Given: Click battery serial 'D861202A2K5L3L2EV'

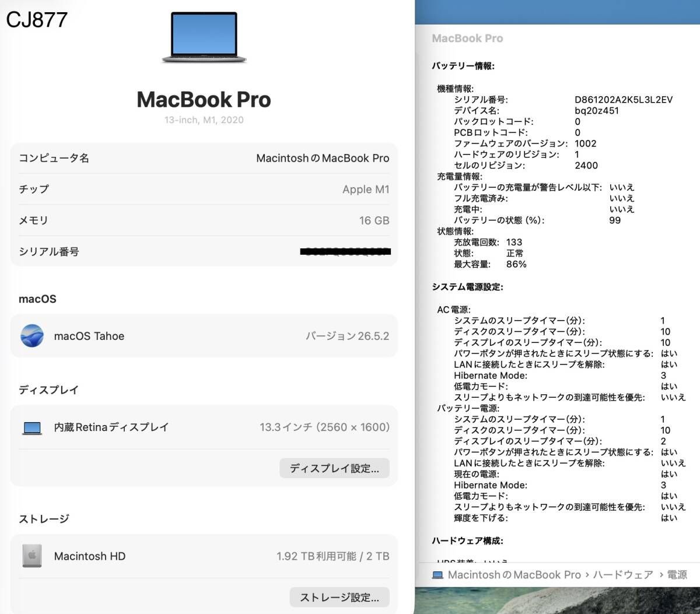Looking at the screenshot, I should coord(624,100).
